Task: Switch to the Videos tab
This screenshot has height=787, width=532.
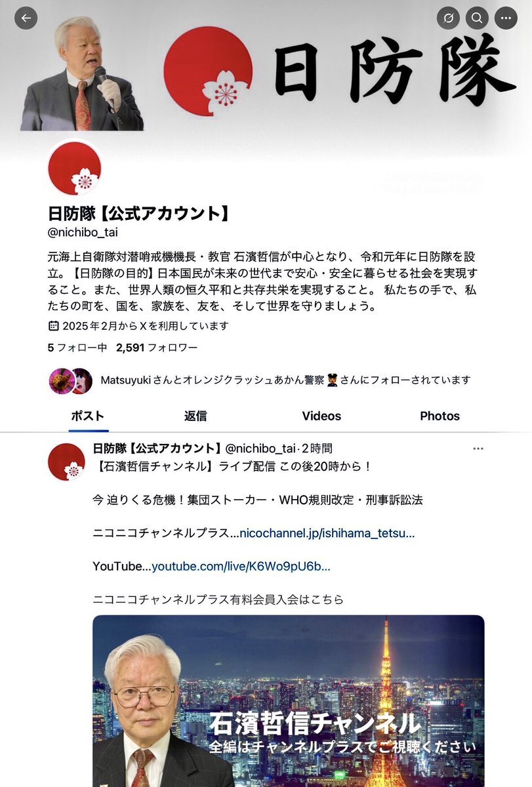Action: pos(321,416)
